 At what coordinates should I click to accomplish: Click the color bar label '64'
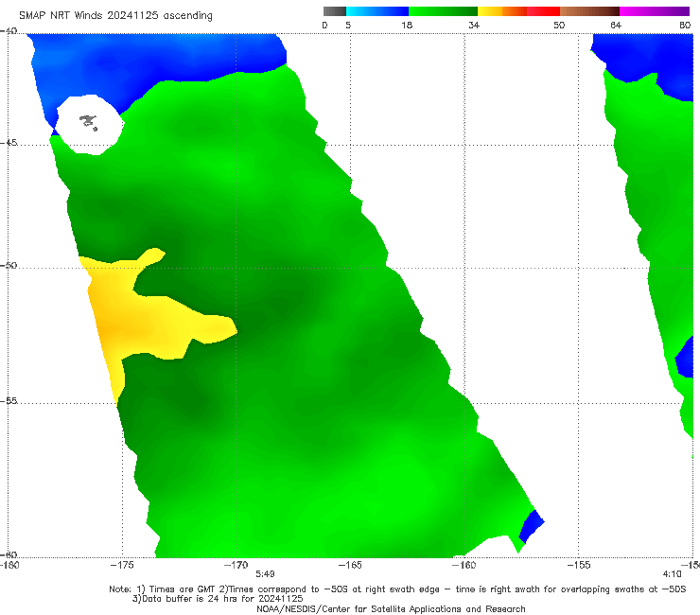point(616,26)
